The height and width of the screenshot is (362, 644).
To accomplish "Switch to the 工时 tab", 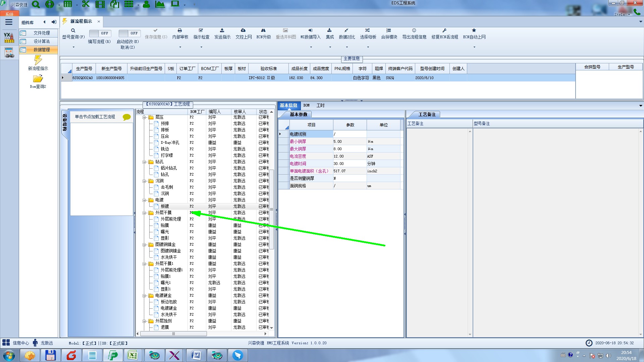I will click(320, 105).
